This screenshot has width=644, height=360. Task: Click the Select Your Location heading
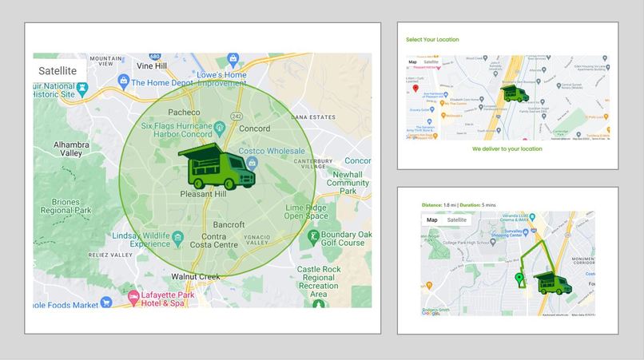click(x=432, y=39)
